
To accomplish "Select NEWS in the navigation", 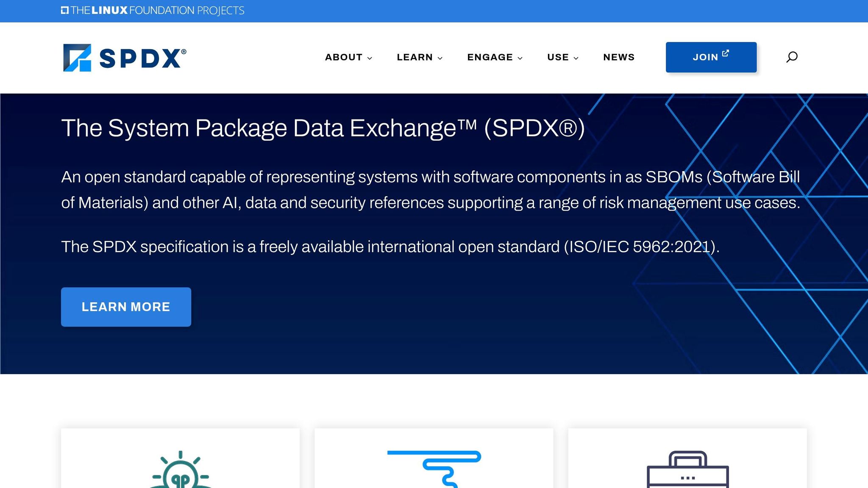I will (x=619, y=57).
